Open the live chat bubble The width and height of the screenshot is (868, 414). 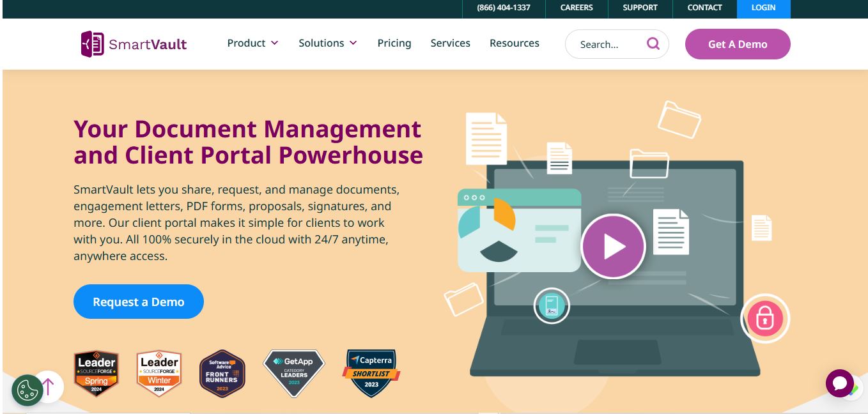click(x=839, y=383)
